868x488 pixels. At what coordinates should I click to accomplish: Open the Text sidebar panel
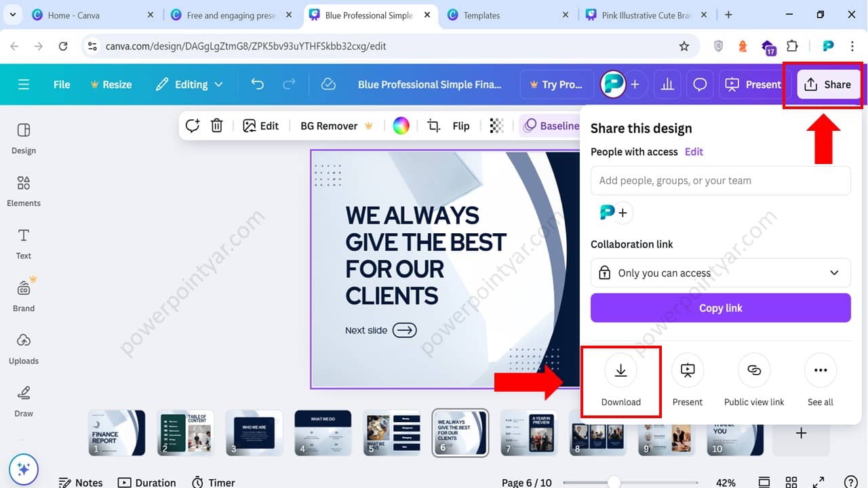(x=24, y=244)
